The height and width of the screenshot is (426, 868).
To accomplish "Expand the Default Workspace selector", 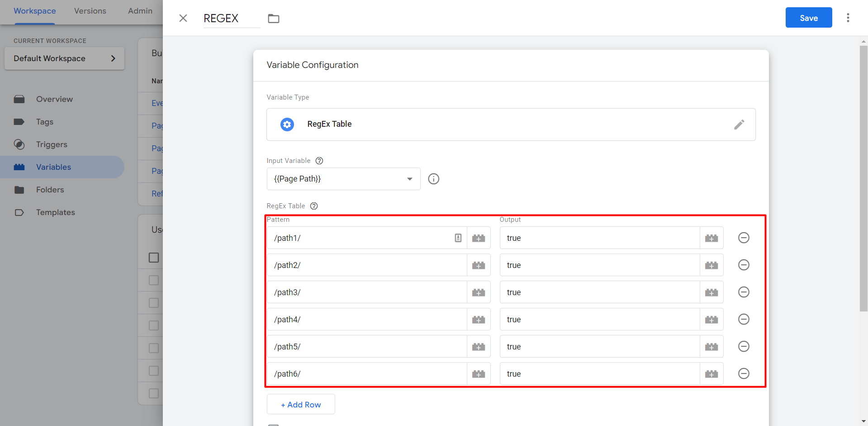I will 64,58.
